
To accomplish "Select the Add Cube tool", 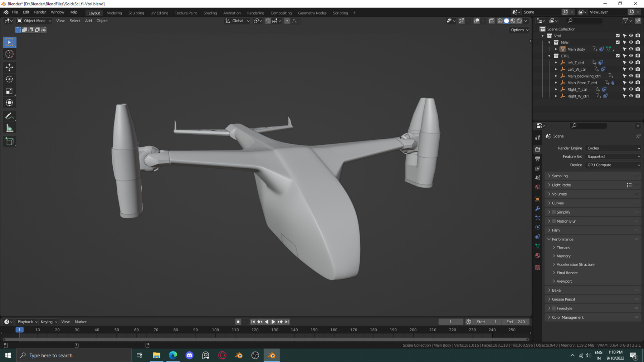I will point(9,141).
